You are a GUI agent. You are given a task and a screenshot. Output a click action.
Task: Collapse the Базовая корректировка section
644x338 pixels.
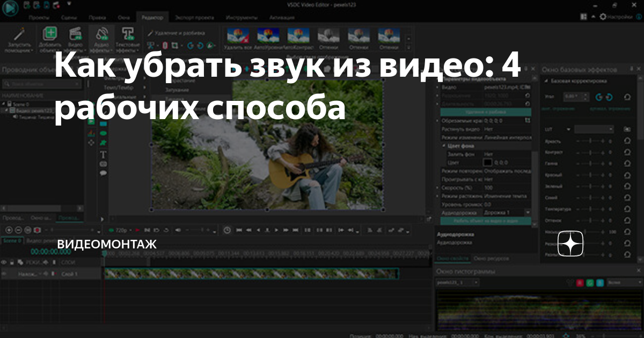coord(546,82)
